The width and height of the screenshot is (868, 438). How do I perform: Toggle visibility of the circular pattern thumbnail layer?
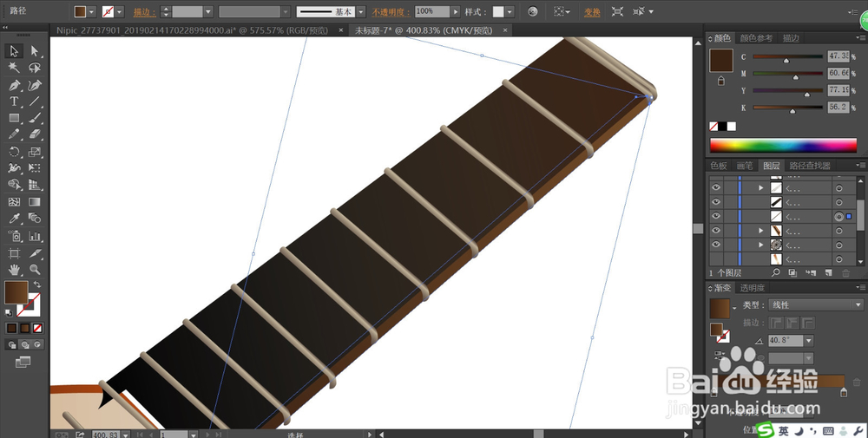click(716, 245)
